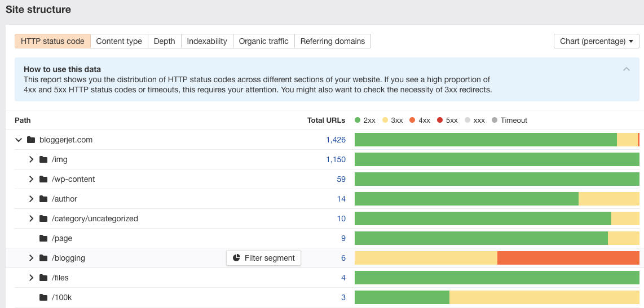This screenshot has width=644, height=308.
Task: Switch to the Content type tab
Action: [x=119, y=41]
